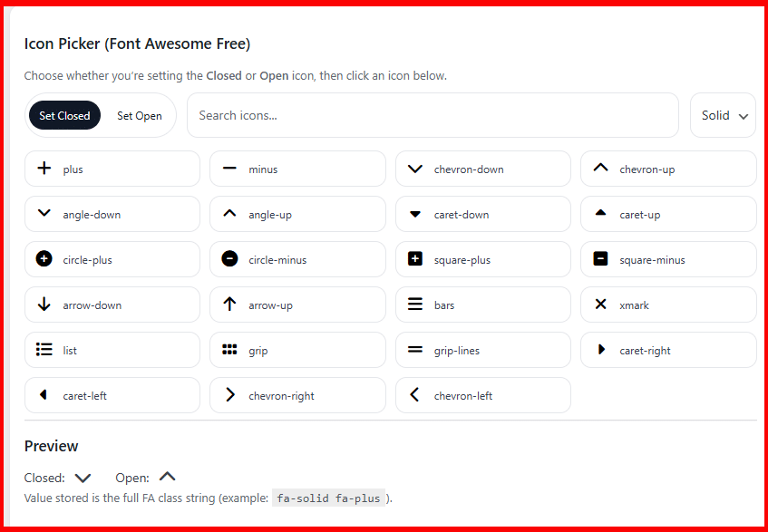Switch to Set Open mode
This screenshot has height=532, width=768.
[139, 115]
